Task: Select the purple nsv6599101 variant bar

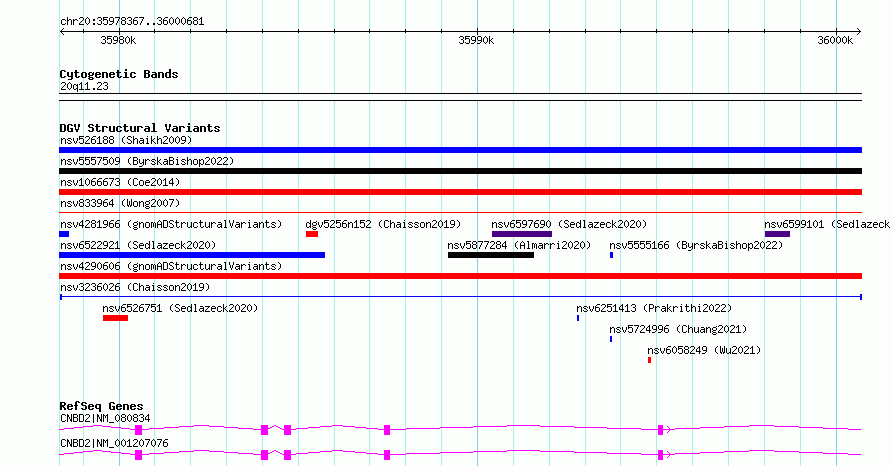Action: click(777, 234)
